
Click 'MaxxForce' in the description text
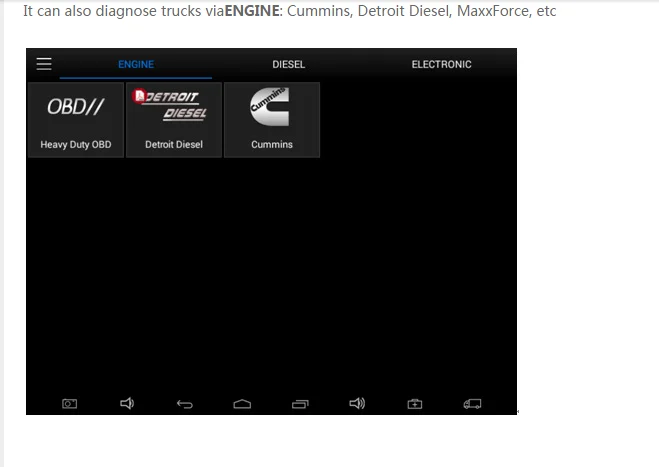click(x=494, y=11)
